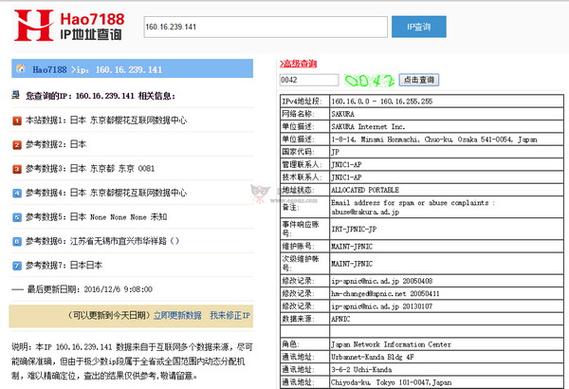Click the abuse email remarks cell
The image size is (569, 389).
coord(446,208)
